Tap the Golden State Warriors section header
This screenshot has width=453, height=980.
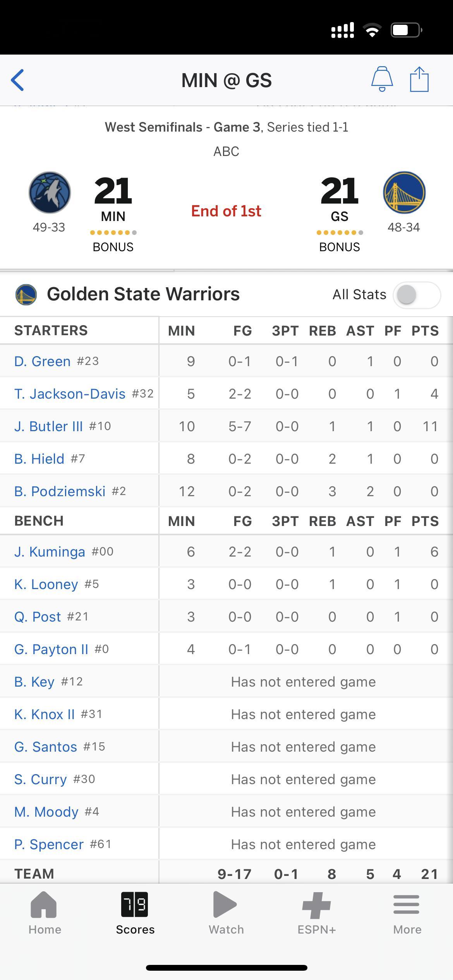143,294
